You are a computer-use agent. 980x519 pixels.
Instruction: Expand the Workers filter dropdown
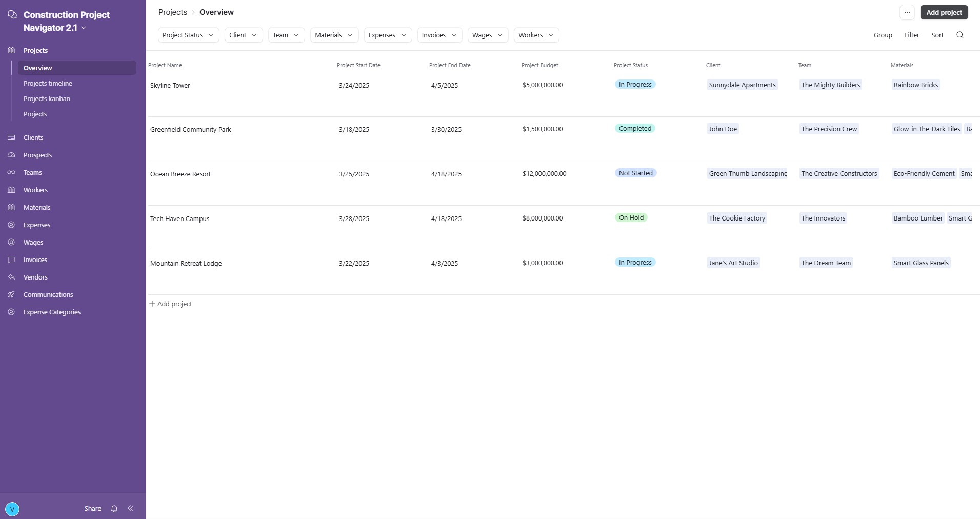click(x=536, y=35)
